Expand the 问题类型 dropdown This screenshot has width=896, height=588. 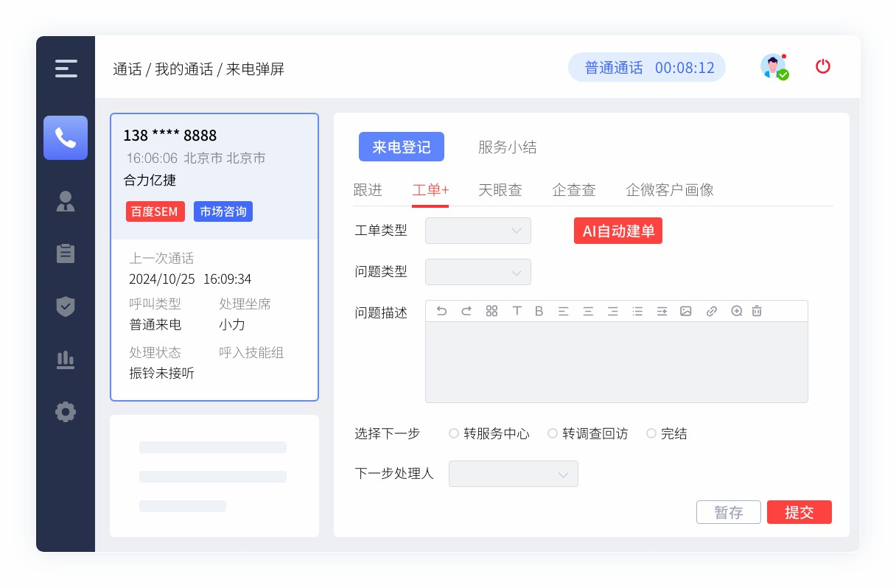pyautogui.click(x=477, y=272)
